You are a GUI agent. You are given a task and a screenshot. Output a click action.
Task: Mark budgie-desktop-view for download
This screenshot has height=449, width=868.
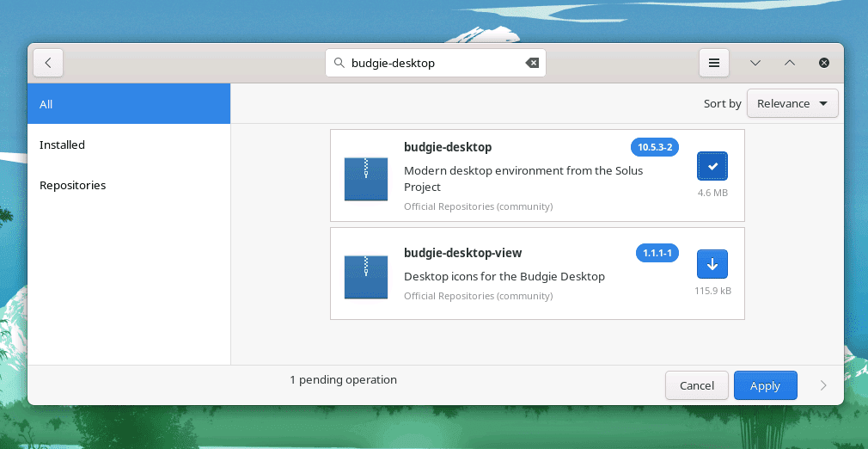tap(712, 264)
